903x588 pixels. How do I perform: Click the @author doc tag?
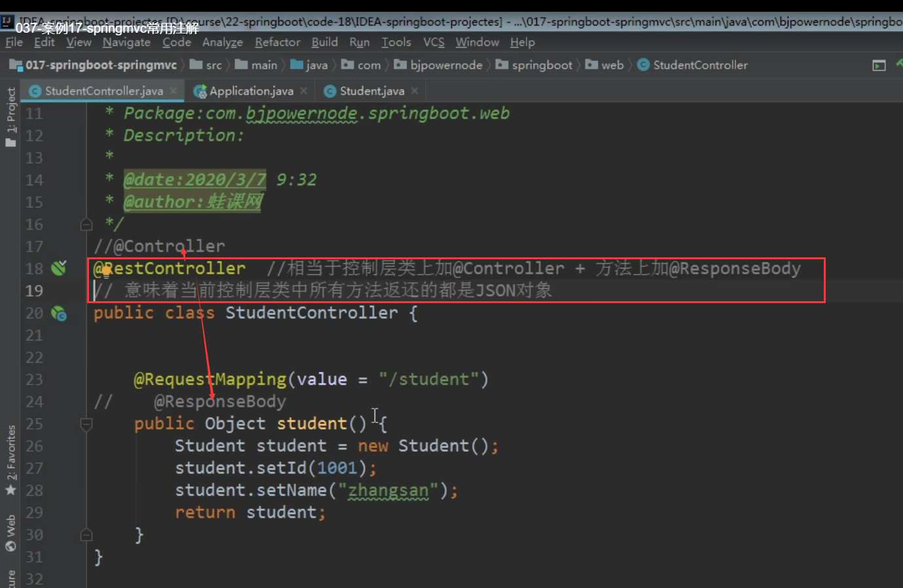(193, 202)
